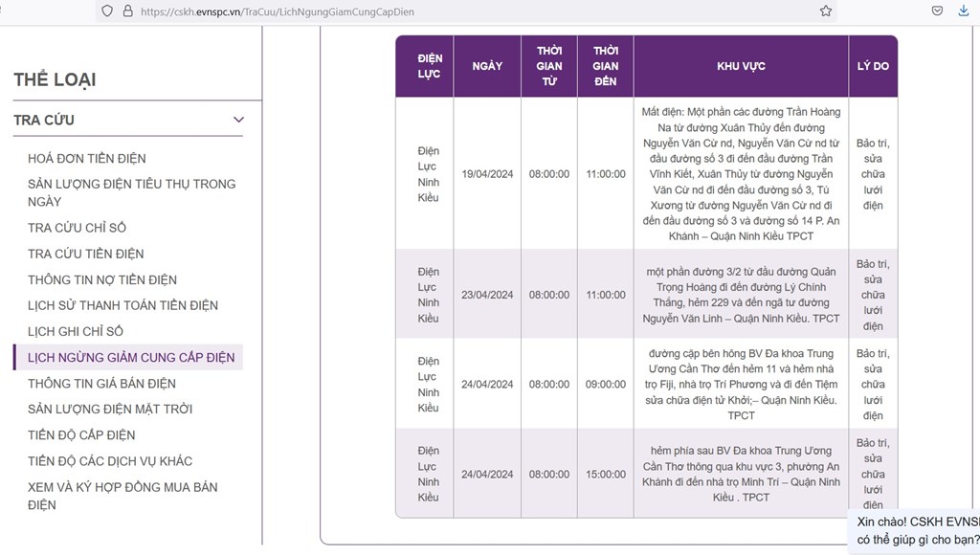Image resolution: width=980 pixels, height=555 pixels.
Task: Open SẢN LƯỢNG ĐIỆN MẶT TRỜI
Action: tap(110, 410)
